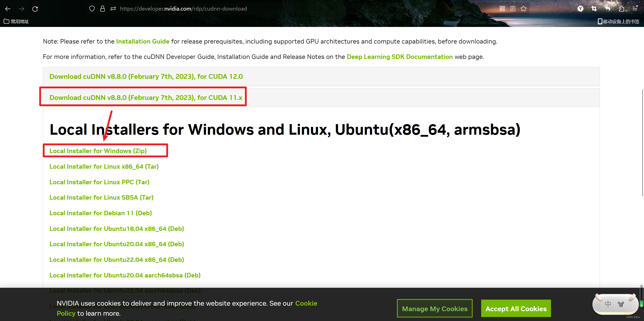Collapse cuDNN v8.8.0 for CUDA 11.x section

click(146, 98)
